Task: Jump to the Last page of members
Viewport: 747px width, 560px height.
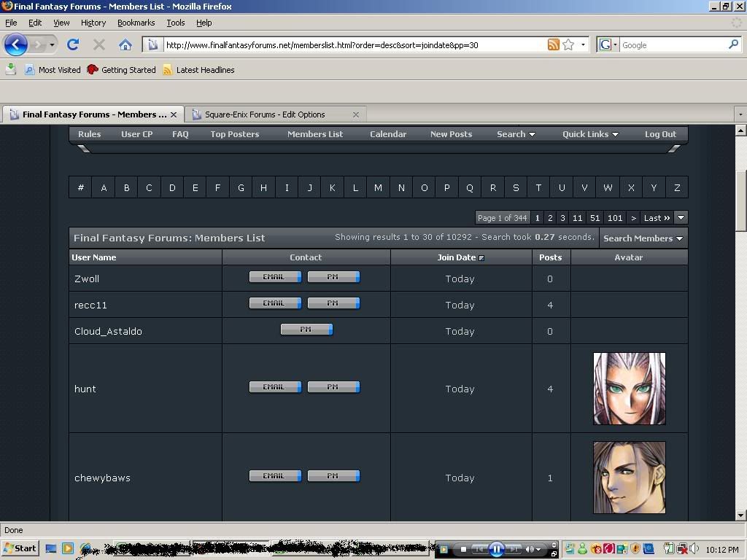Action: coord(657,217)
